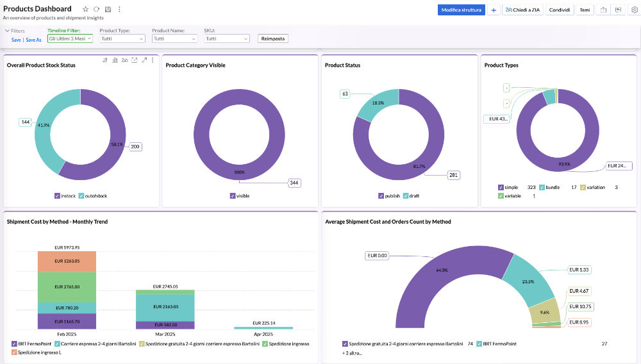Expand the '+ 3 altro...' legend entries

point(352,353)
